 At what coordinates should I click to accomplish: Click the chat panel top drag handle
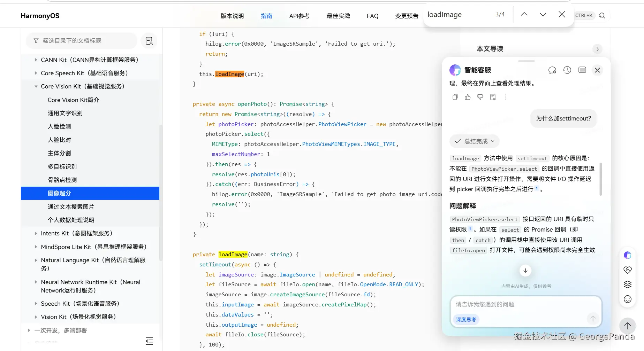point(526,61)
